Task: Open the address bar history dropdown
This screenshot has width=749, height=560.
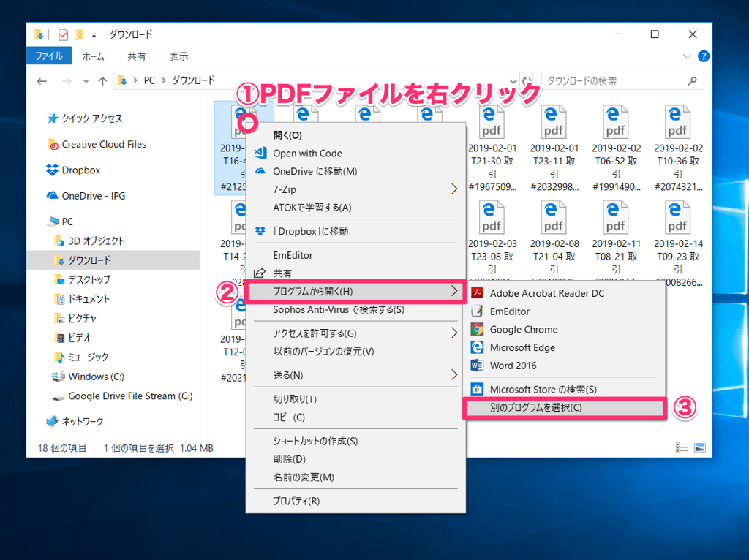Action: coord(513,81)
